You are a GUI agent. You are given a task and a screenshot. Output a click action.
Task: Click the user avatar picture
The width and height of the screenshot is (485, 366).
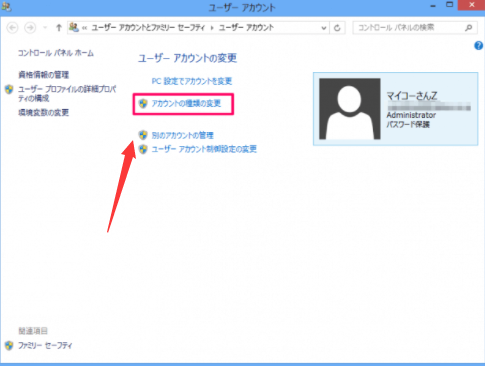(x=350, y=109)
